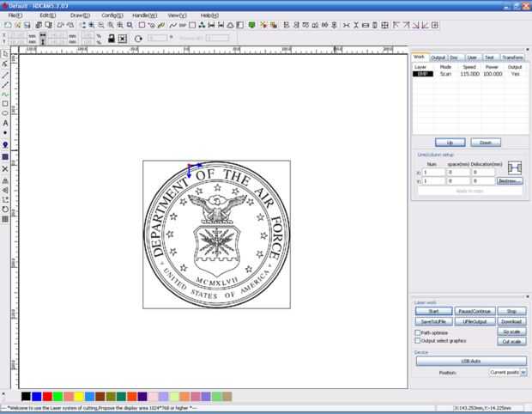Click the align bottom-right corner icon

(415, 25)
